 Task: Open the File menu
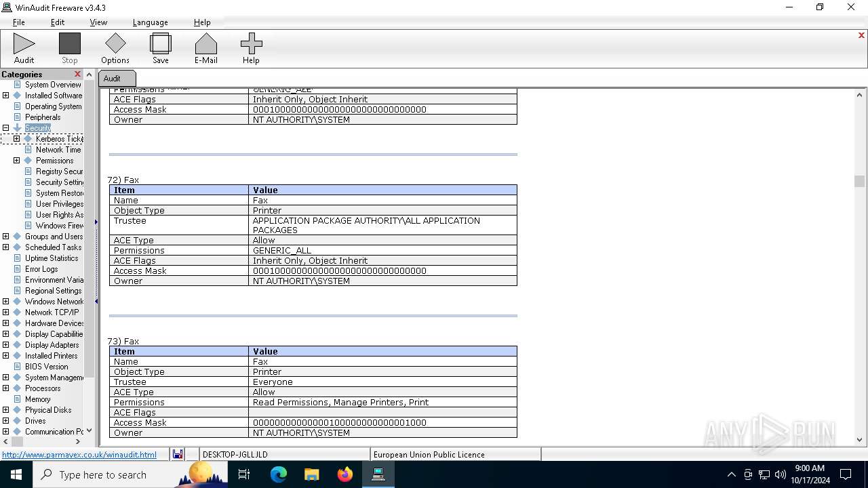click(18, 22)
